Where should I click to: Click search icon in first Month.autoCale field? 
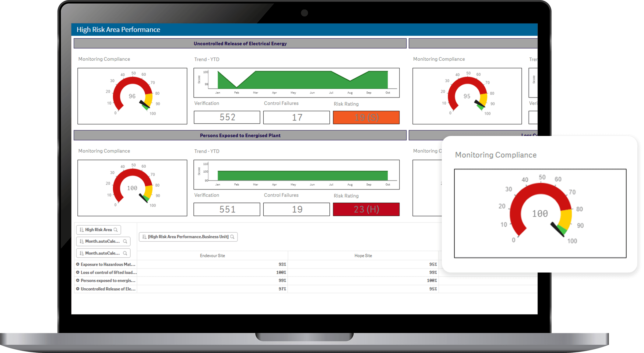[x=125, y=241]
